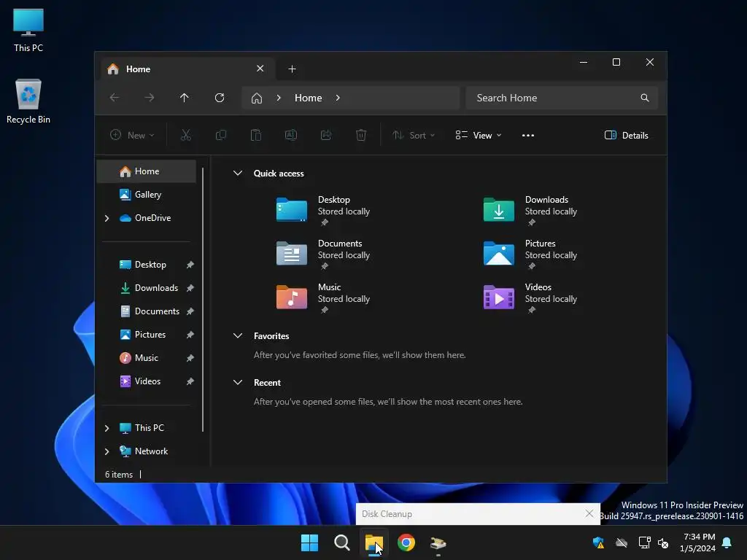Open the Sort dropdown menu

[x=413, y=135]
